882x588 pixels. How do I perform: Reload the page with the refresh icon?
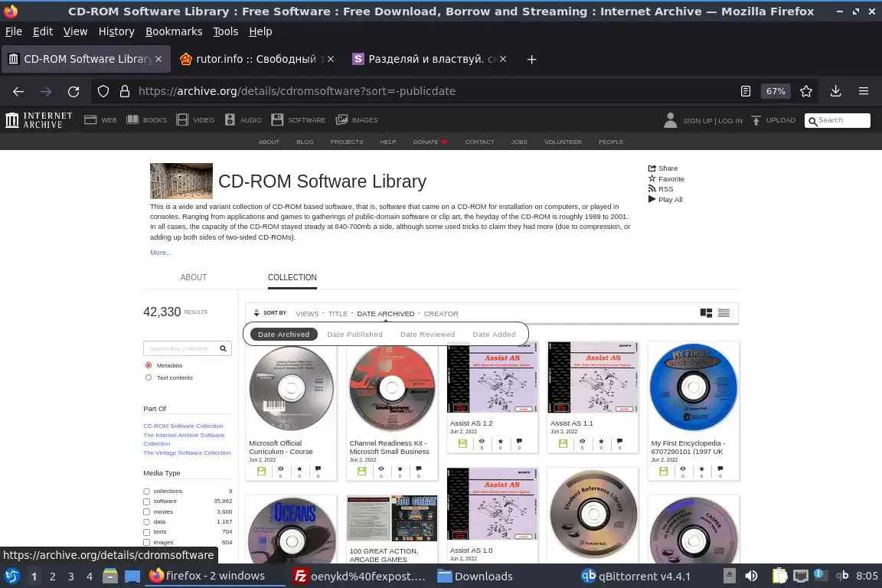73,91
